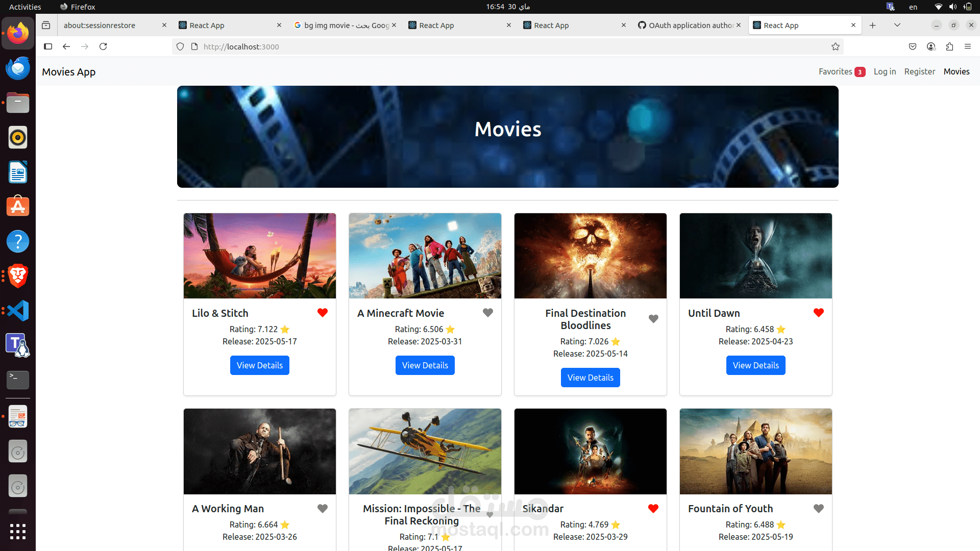Reload the current page
The width and height of the screenshot is (980, 551).
click(x=103, y=46)
